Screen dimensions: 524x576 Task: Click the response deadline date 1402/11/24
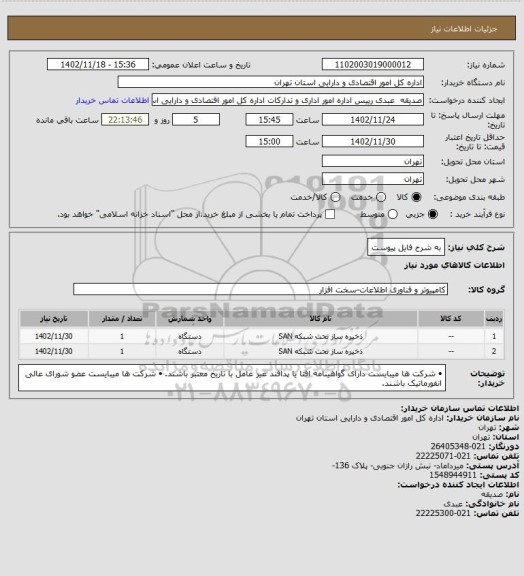point(373,120)
